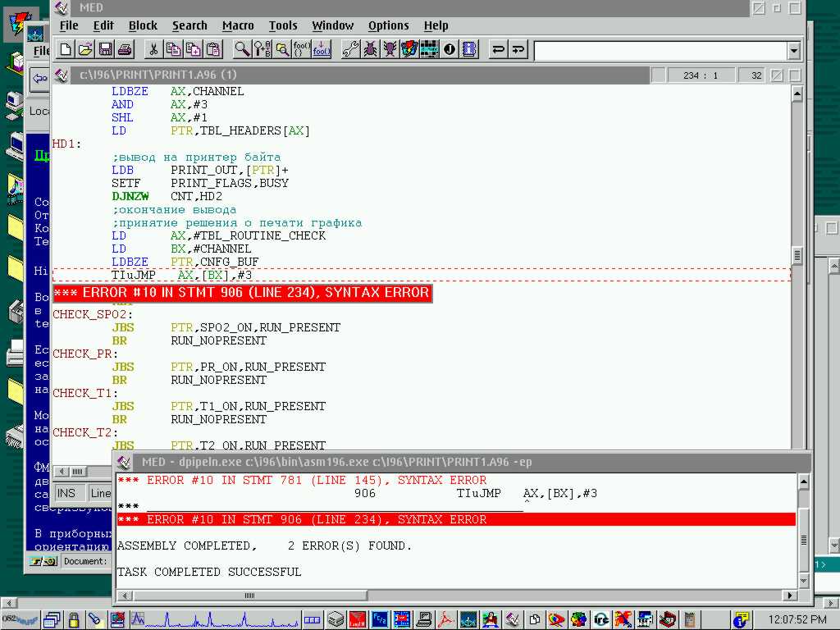
Task: Click the OS/2 Warp button on the taskbar
Action: pos(20,620)
